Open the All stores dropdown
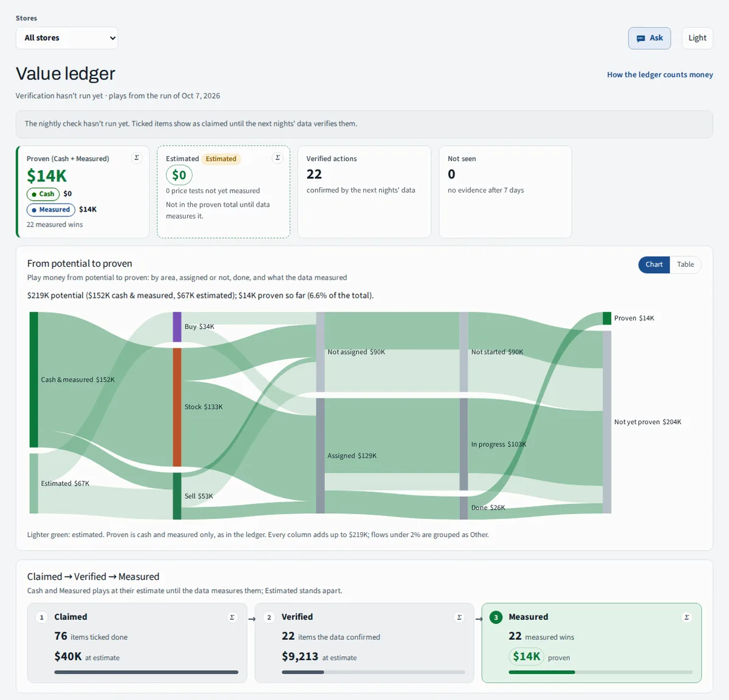729x700 pixels. click(67, 38)
